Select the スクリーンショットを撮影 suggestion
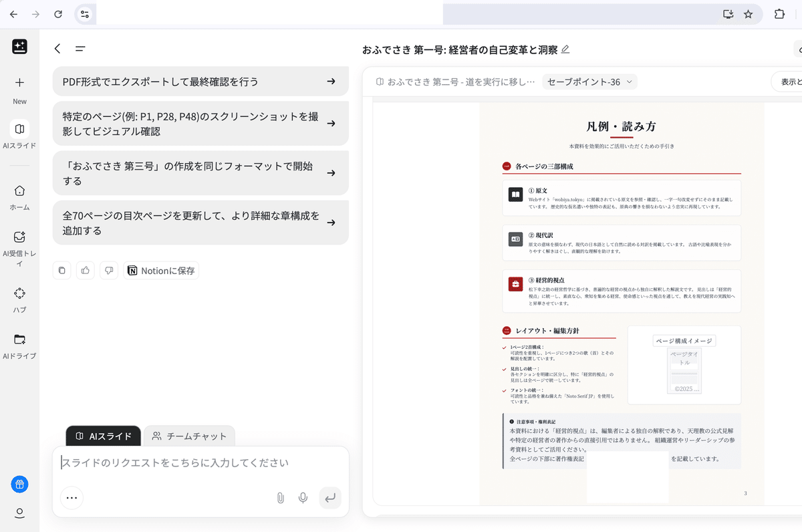This screenshot has height=532, width=802. pyautogui.click(x=200, y=124)
